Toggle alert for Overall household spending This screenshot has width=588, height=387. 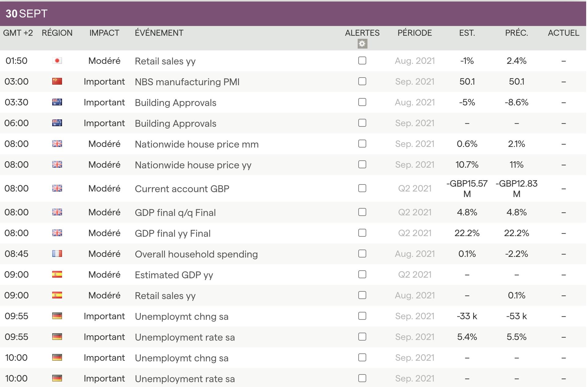click(x=362, y=254)
